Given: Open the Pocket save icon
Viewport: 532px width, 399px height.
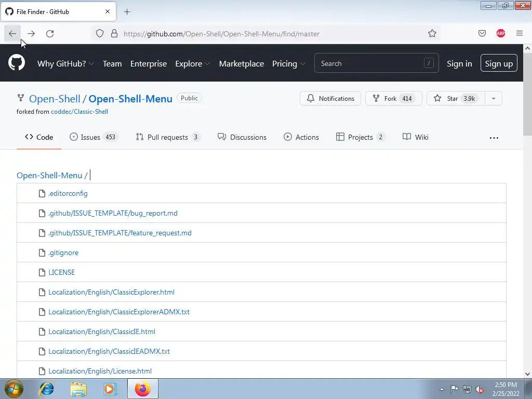Looking at the screenshot, I should 482,33.
